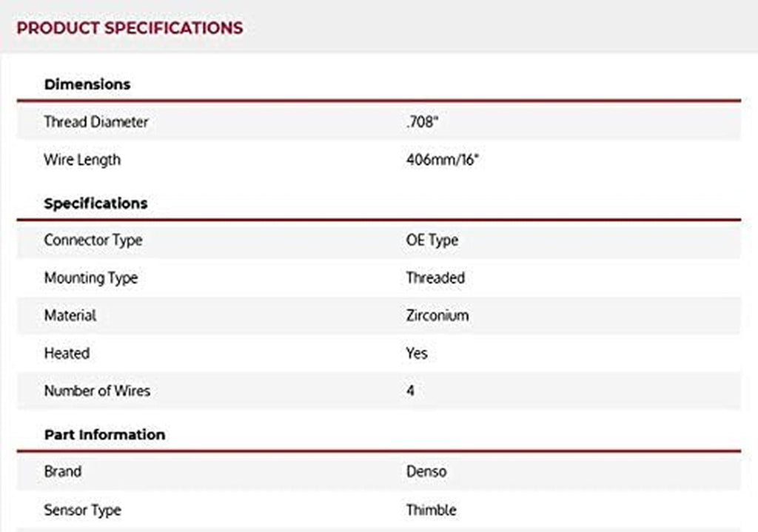
Task: Click the Mounting Type row label
Action: click(x=91, y=278)
